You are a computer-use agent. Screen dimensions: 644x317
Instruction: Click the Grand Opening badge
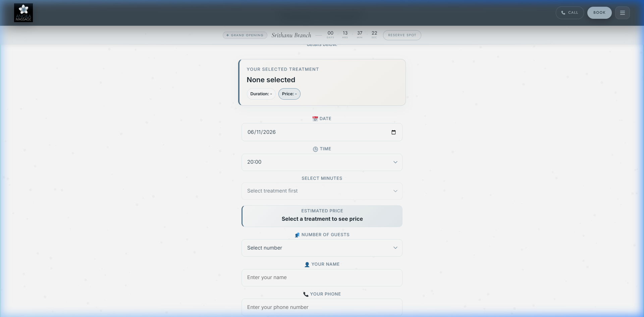pyautogui.click(x=245, y=35)
